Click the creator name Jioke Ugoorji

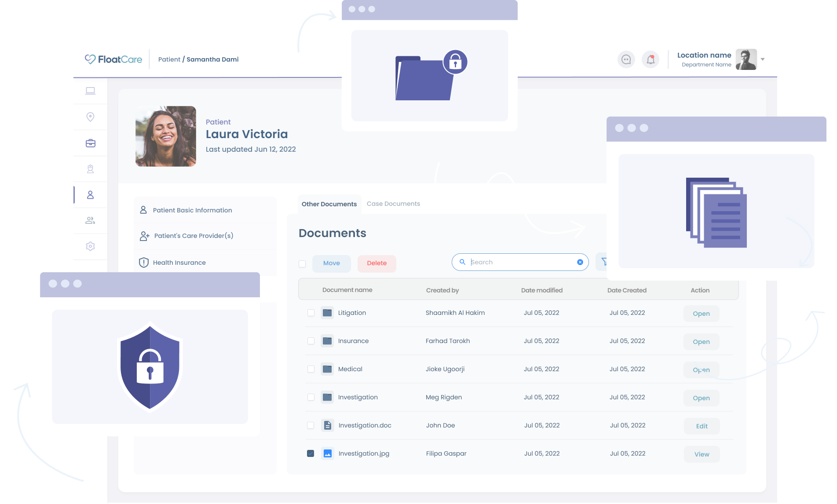point(445,369)
